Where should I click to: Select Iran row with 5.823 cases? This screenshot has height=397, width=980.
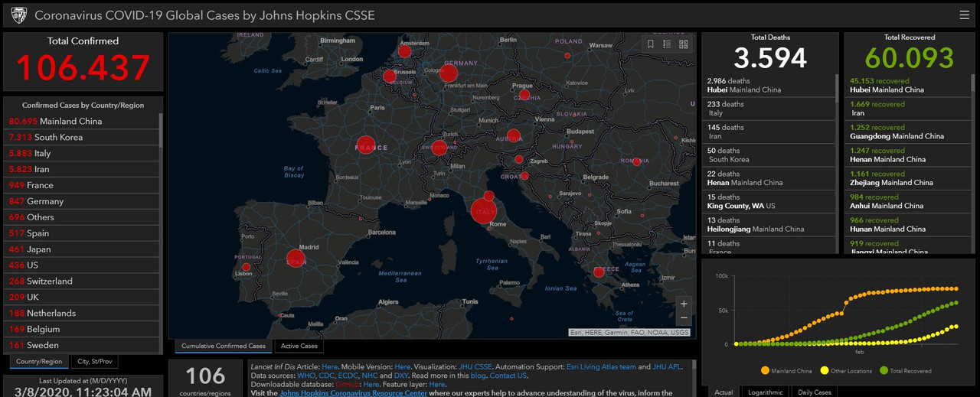pos(83,169)
